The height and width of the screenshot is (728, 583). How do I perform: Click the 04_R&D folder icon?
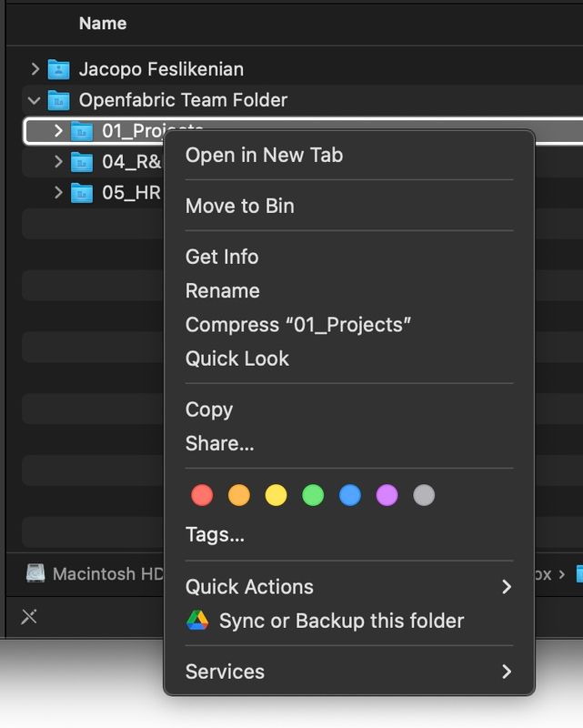pos(82,162)
